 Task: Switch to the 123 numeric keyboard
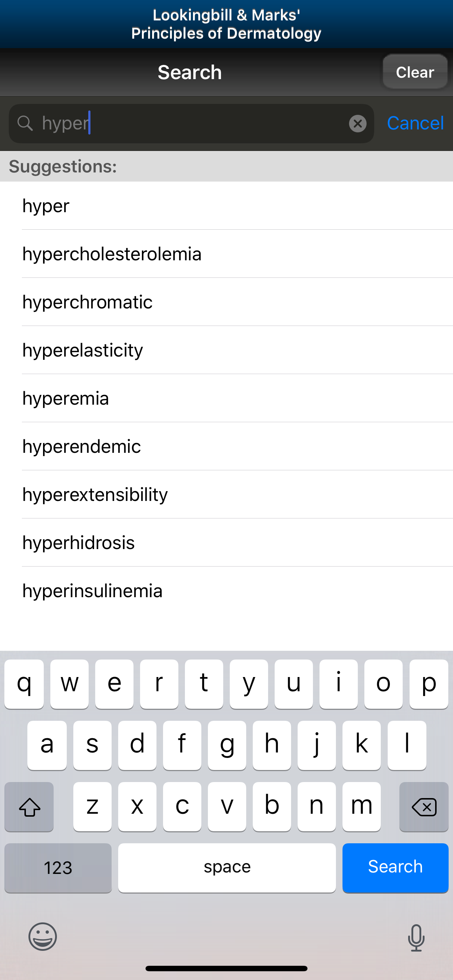pos(58,868)
